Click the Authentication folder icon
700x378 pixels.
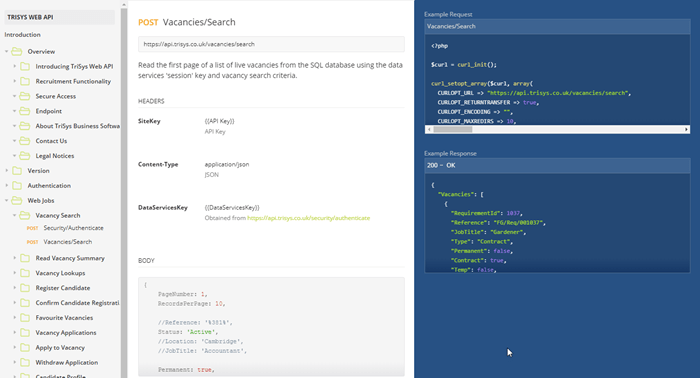point(17,186)
